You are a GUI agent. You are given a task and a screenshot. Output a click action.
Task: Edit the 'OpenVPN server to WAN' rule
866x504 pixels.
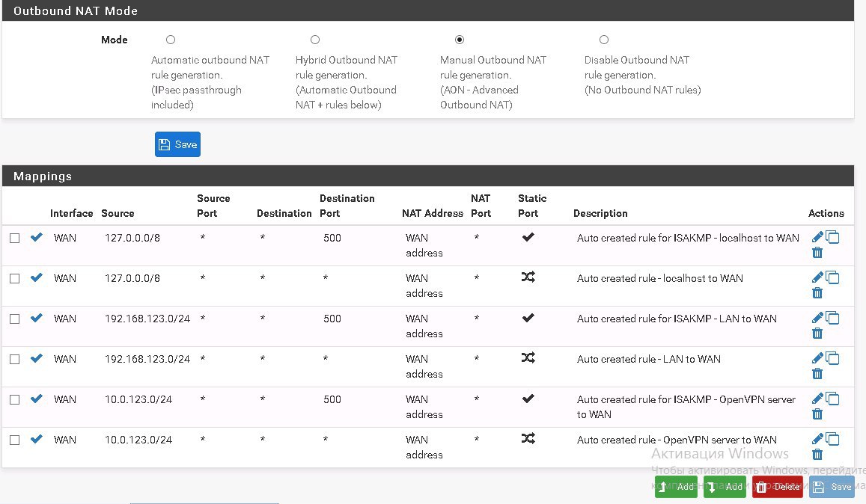pyautogui.click(x=817, y=439)
